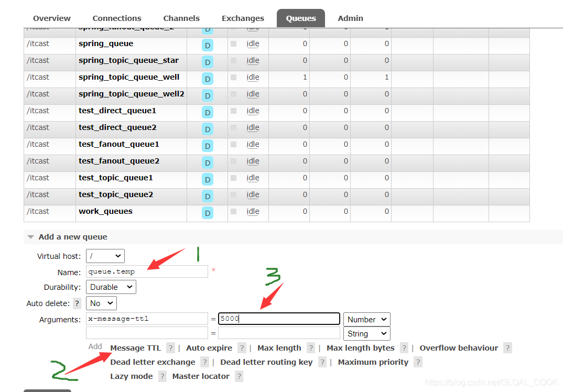563x392 pixels.
Task: Focus the argument key field with x-message-ttl
Action: (x=147, y=319)
